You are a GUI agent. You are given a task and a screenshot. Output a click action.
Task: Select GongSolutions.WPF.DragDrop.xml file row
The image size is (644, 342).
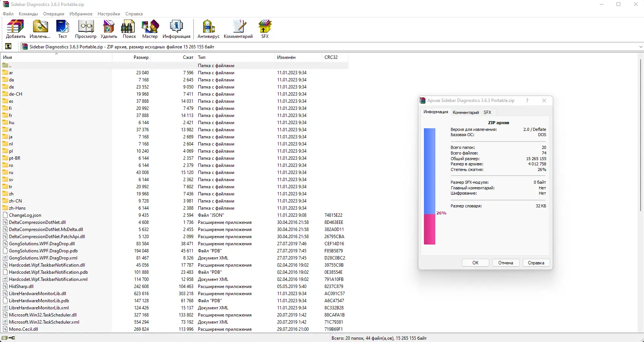pyautogui.click(x=174, y=258)
